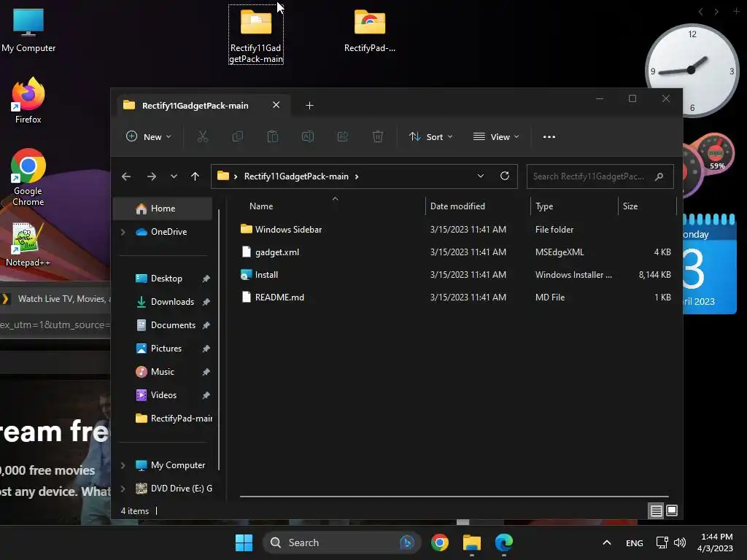Expand DVD Drive (E:) tree node

point(123,489)
